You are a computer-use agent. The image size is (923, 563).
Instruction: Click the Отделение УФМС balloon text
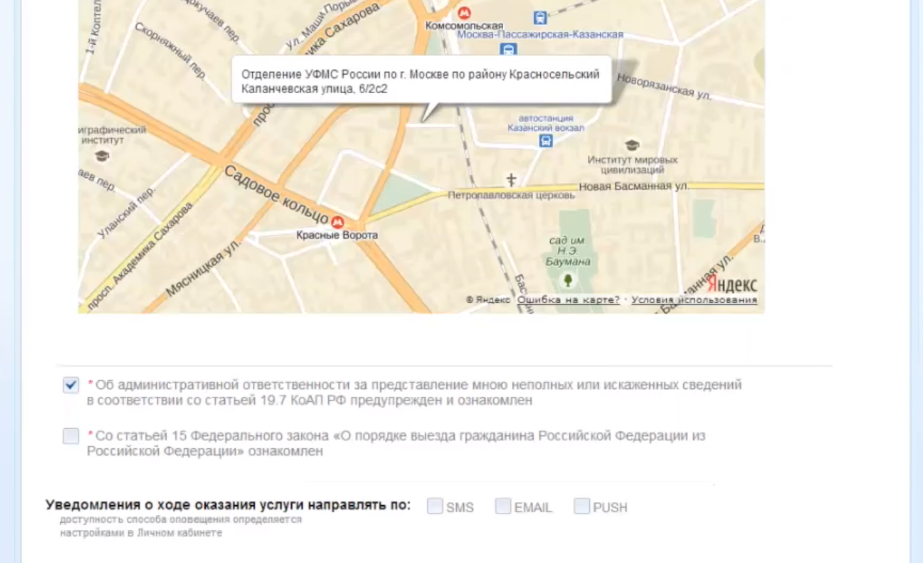click(420, 74)
